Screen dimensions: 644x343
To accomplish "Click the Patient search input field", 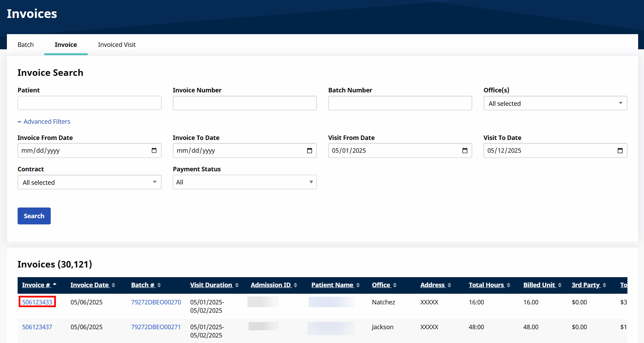I will 89,103.
